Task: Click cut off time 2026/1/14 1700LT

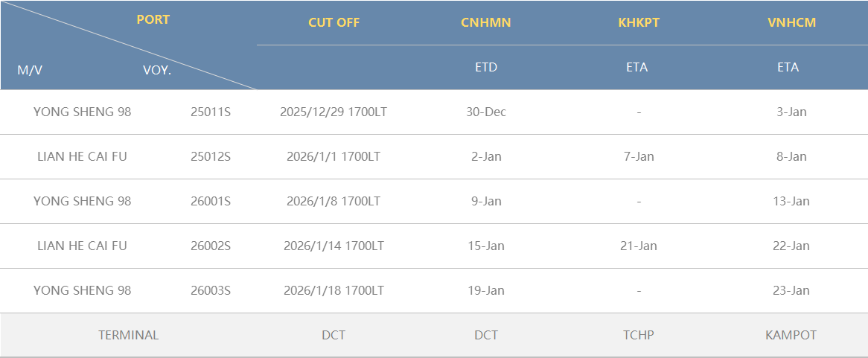Action: (334, 246)
